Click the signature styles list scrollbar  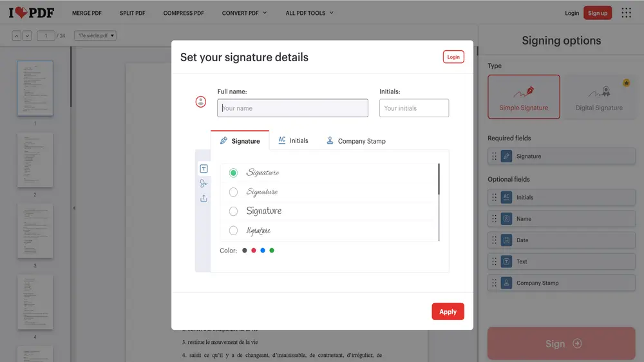[x=439, y=179]
